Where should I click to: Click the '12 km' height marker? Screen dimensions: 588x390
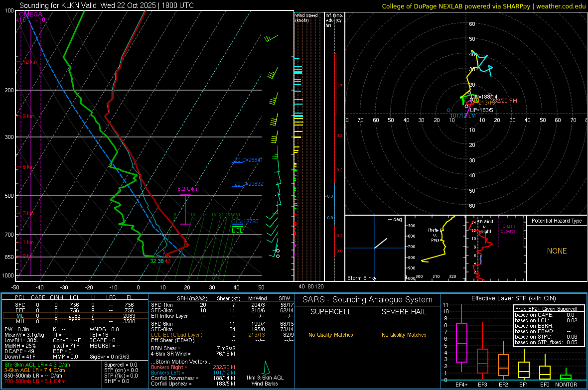click(x=29, y=62)
